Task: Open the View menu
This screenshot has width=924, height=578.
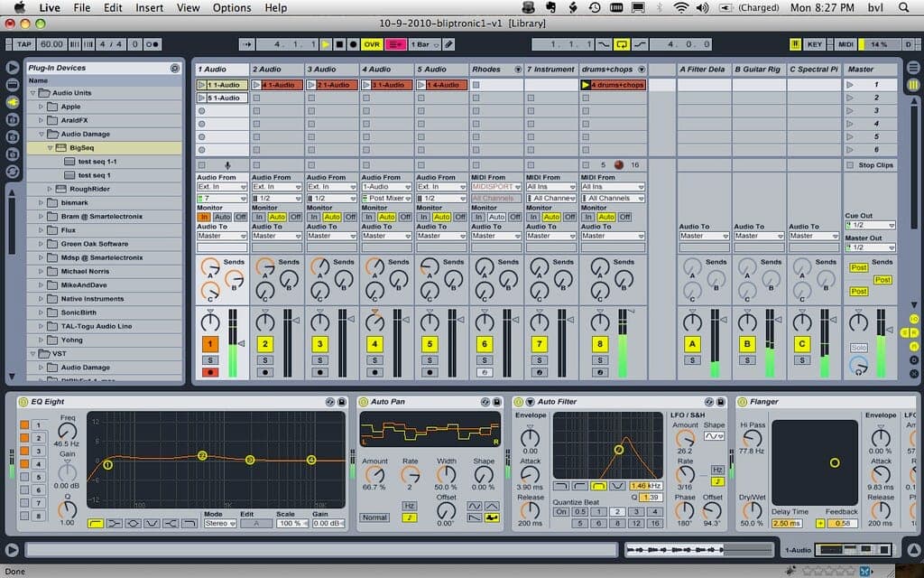Action: [188, 7]
